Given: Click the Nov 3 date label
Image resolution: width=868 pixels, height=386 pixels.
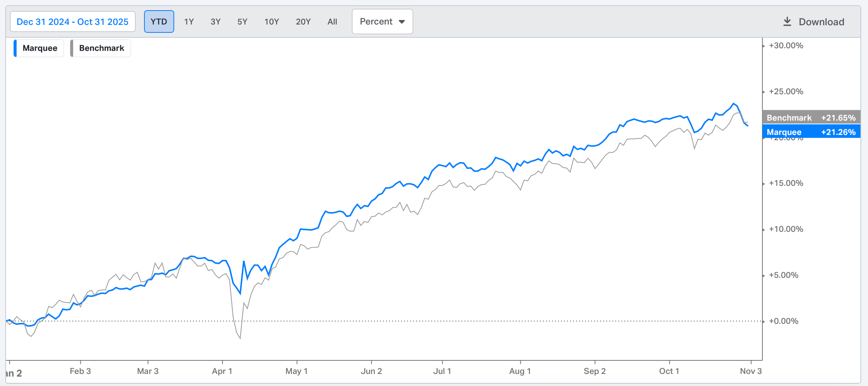Looking at the screenshot, I should pos(751,371).
